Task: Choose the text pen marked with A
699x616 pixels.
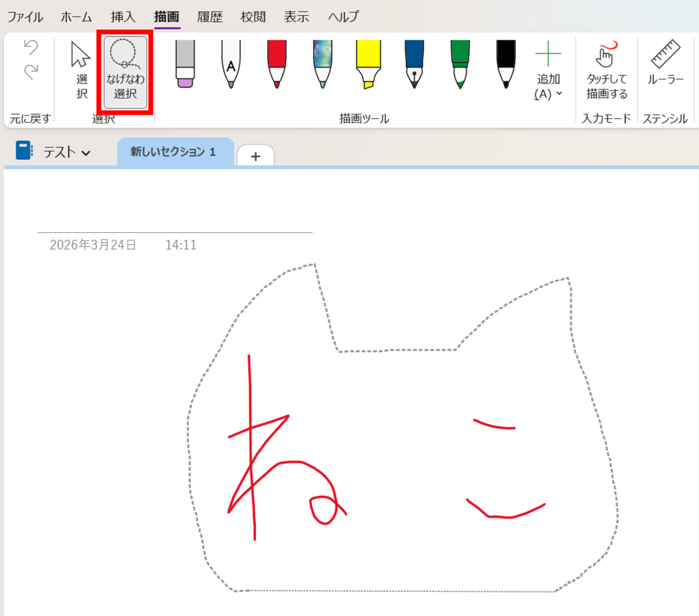Action: coord(231,65)
